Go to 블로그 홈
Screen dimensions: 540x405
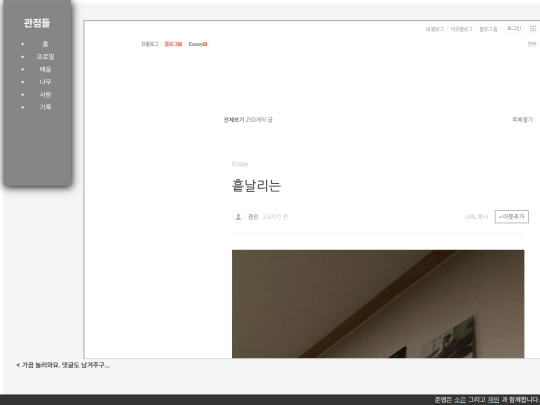[x=488, y=29]
